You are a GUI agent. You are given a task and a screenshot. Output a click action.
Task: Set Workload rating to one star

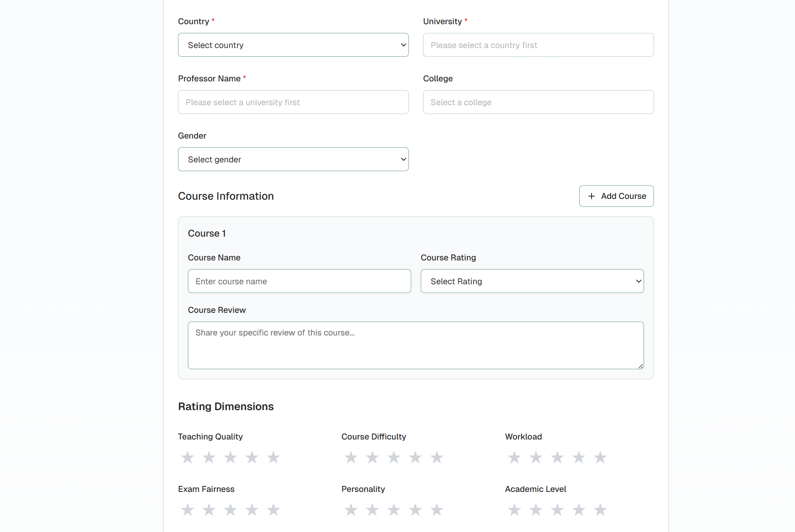coord(515,457)
